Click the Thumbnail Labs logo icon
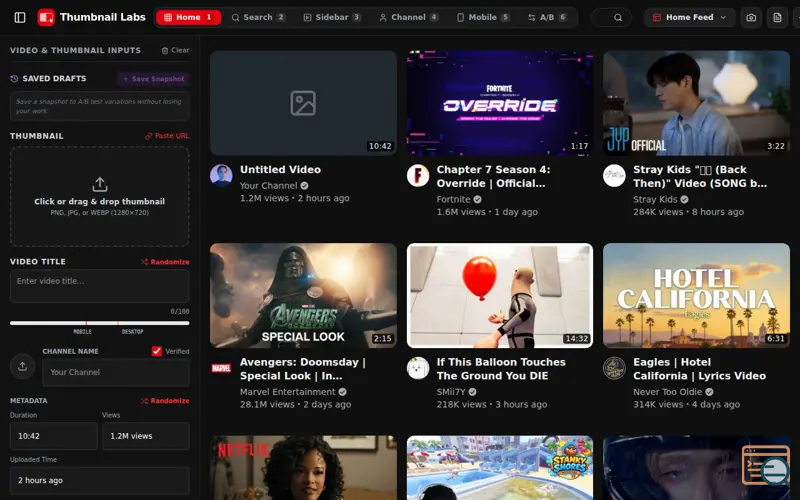Screen dimensions: 800x500 46,17
